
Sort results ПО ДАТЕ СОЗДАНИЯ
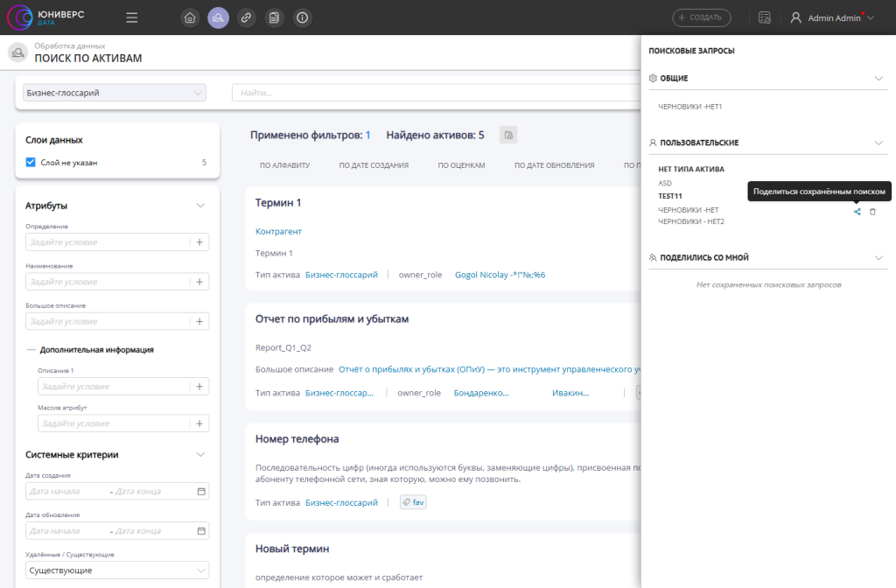tap(374, 164)
